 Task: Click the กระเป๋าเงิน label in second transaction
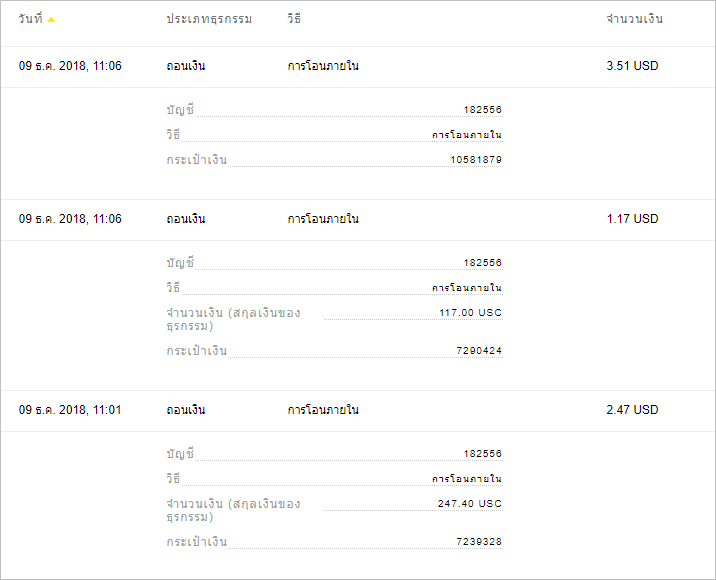coord(197,351)
